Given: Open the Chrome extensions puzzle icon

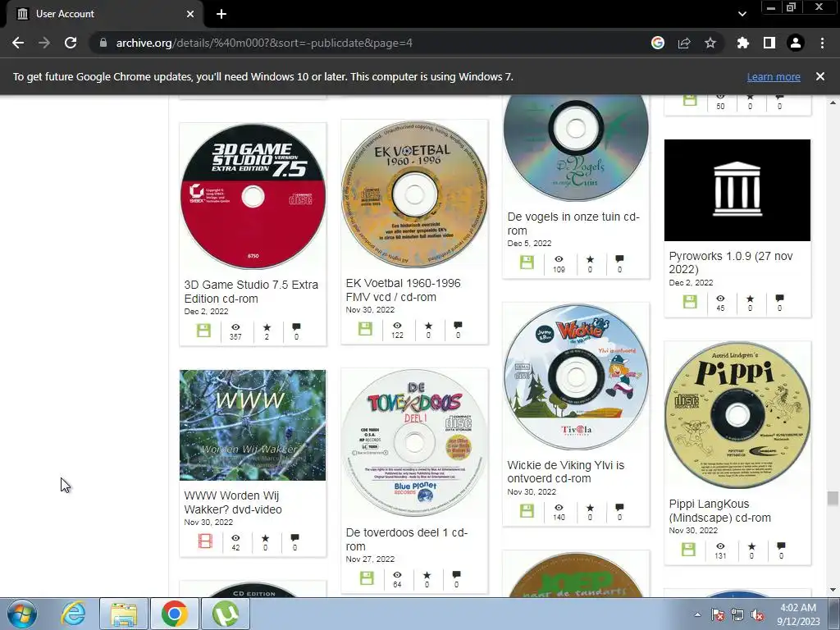Looking at the screenshot, I should (x=743, y=43).
